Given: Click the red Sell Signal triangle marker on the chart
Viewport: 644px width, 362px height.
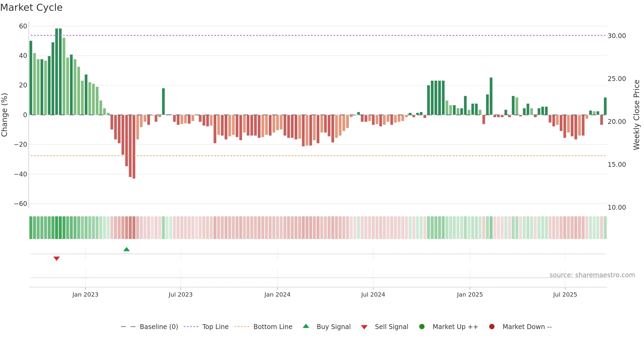Looking at the screenshot, I should [56, 258].
